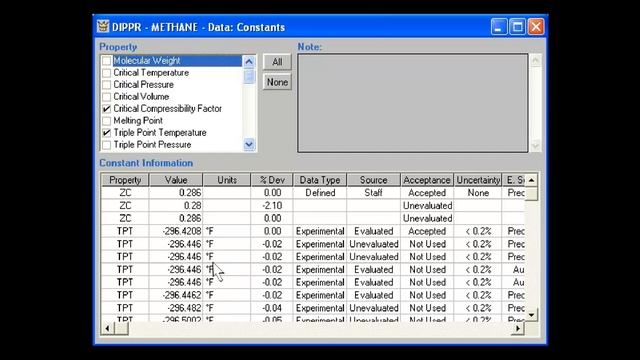Select the Molecular Weight list item
640x360 pixels.
click(x=177, y=61)
